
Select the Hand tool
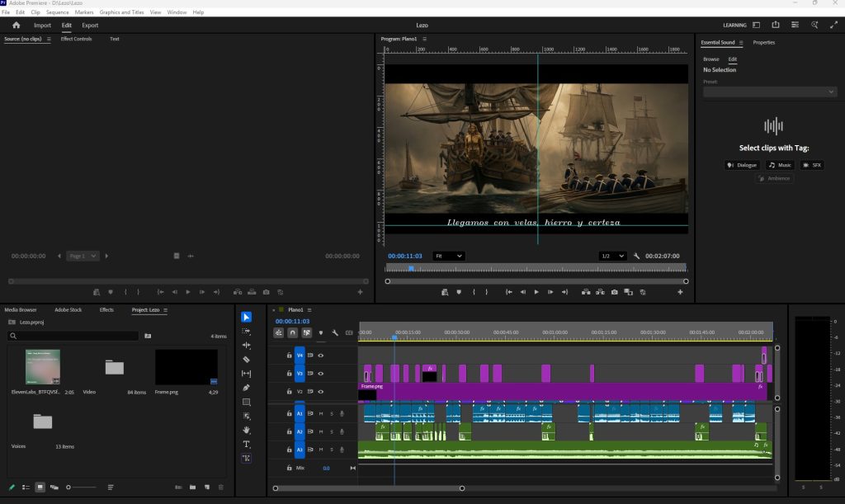246,430
